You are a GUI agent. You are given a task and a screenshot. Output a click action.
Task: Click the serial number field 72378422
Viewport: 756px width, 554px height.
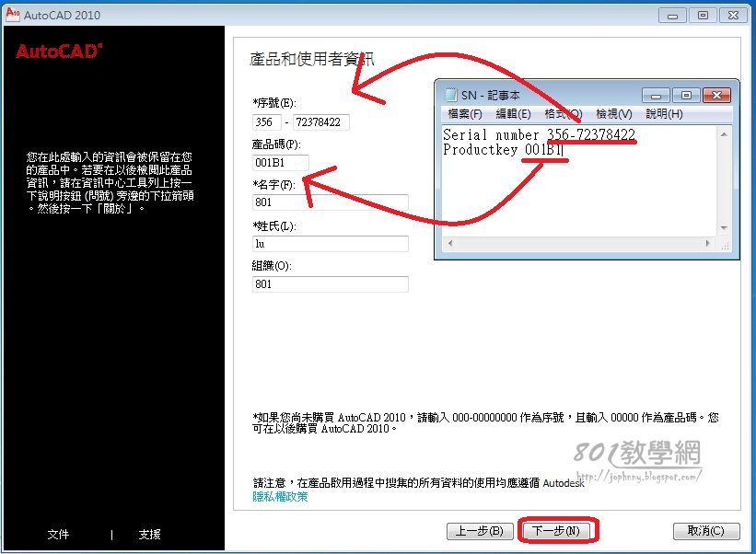point(321,122)
